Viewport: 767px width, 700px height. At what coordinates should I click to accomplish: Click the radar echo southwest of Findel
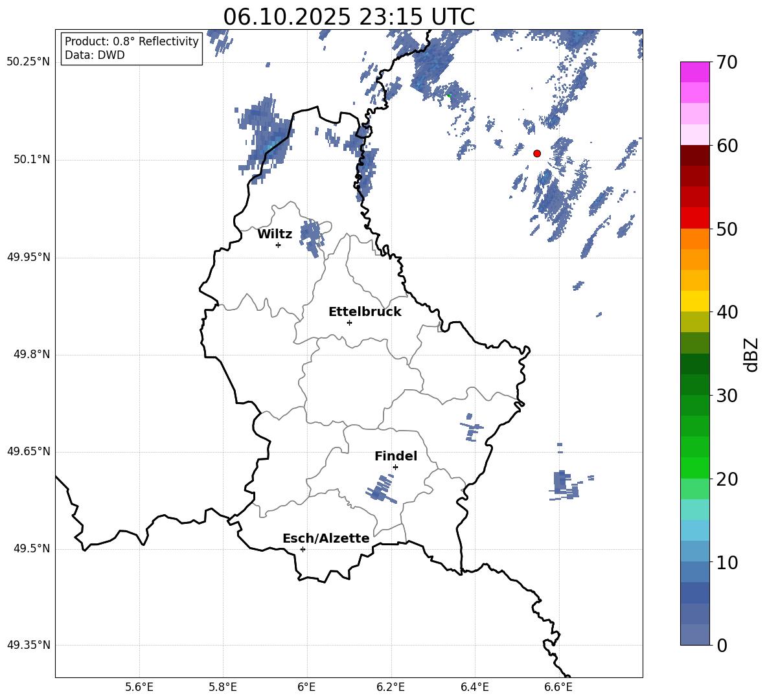(381, 490)
